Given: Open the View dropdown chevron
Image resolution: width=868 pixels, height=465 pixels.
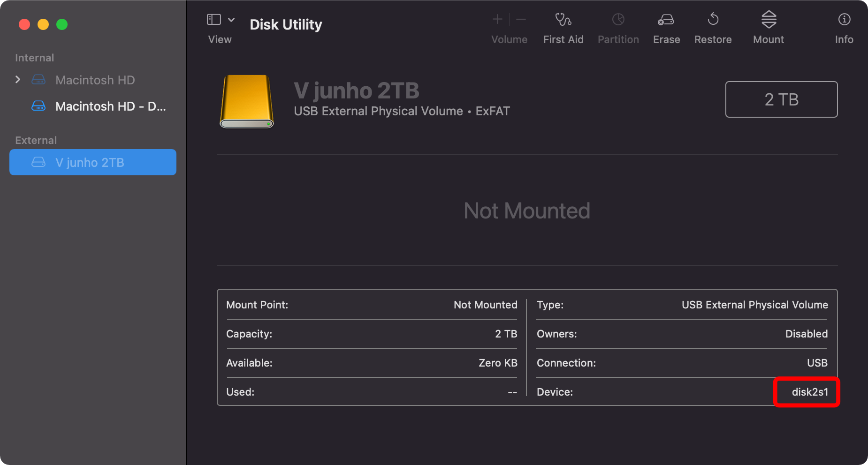Looking at the screenshot, I should pos(231,20).
